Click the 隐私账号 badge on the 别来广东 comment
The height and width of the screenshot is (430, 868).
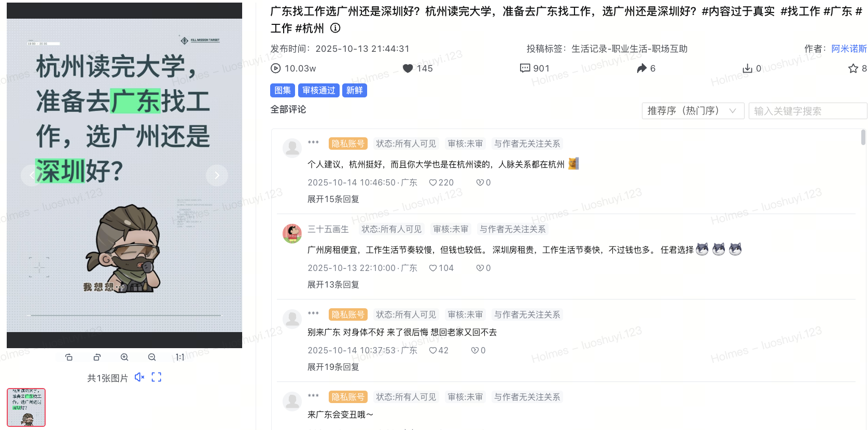348,314
